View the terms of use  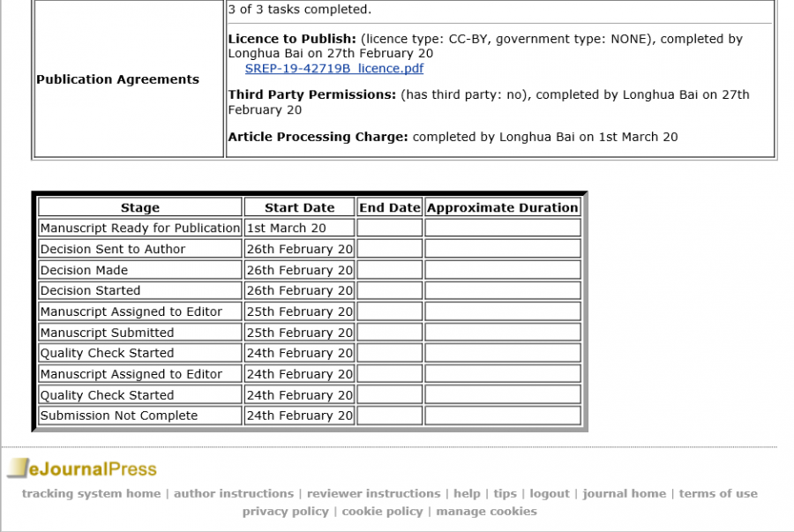click(x=718, y=493)
